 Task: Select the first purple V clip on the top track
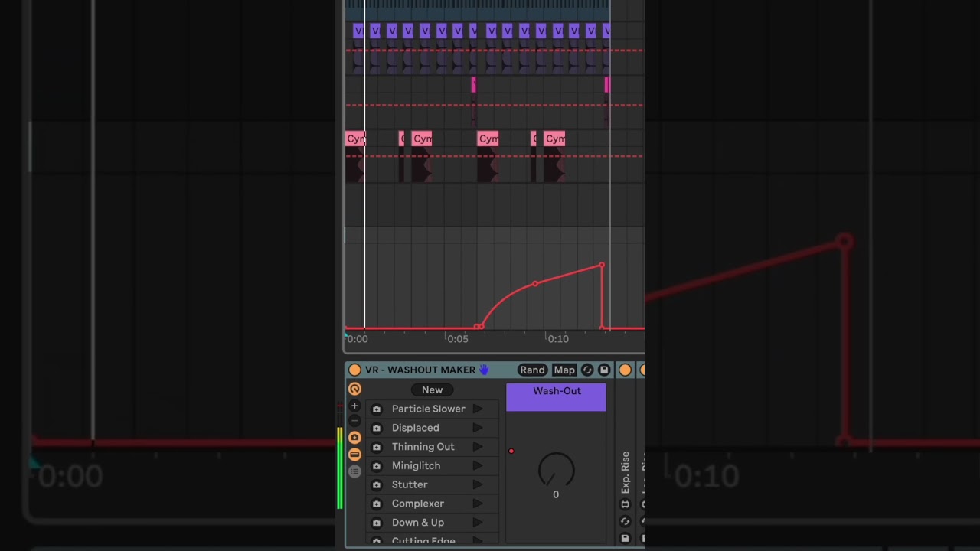[358, 31]
